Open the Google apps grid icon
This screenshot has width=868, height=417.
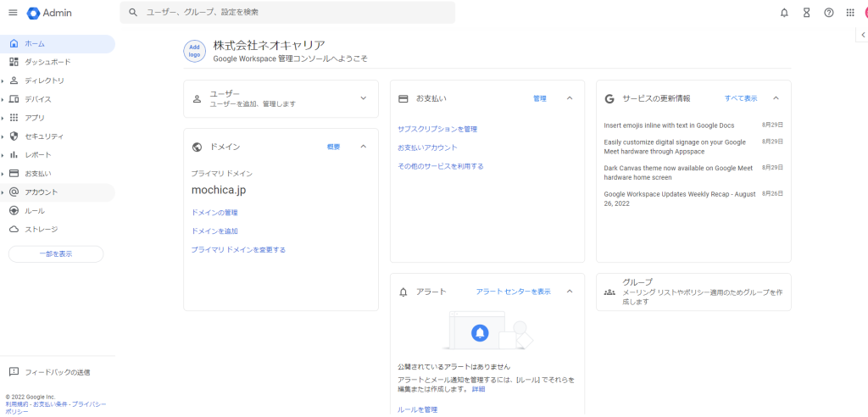point(850,13)
